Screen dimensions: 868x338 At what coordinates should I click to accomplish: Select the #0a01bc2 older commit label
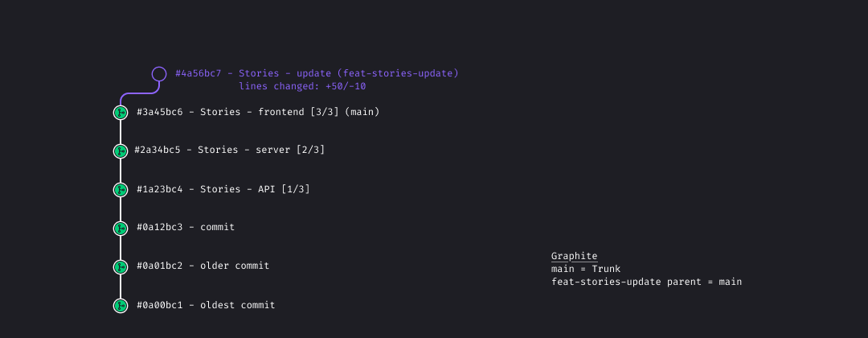tap(203, 266)
